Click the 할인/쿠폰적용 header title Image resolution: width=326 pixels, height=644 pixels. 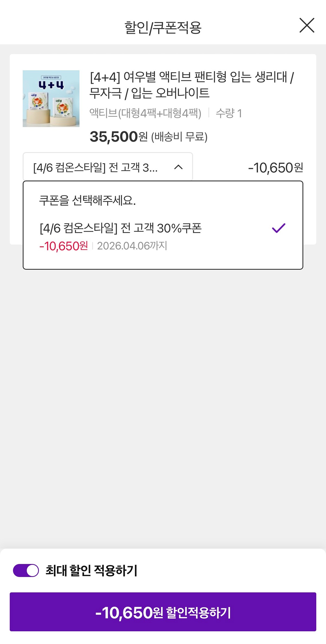pos(163,27)
